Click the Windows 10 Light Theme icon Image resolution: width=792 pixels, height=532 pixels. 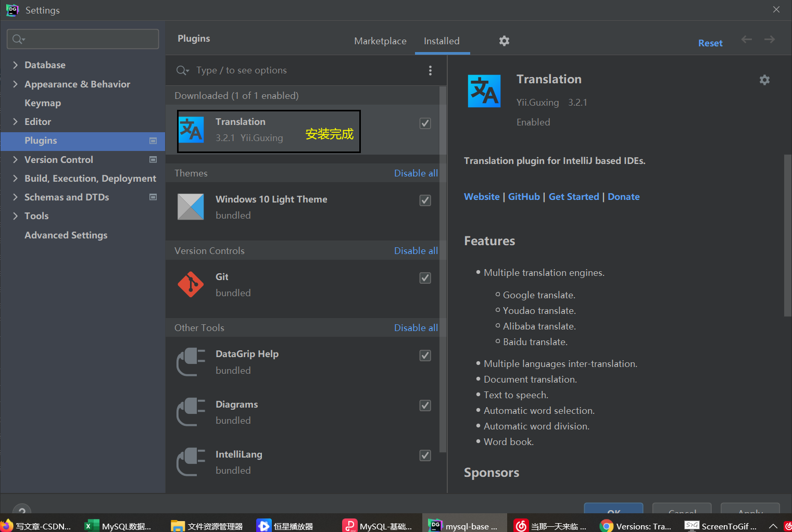pyautogui.click(x=191, y=207)
